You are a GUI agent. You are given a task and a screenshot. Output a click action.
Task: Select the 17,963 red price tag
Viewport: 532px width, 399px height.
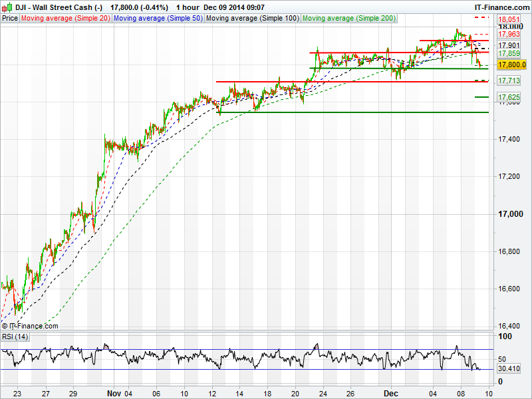tap(509, 34)
